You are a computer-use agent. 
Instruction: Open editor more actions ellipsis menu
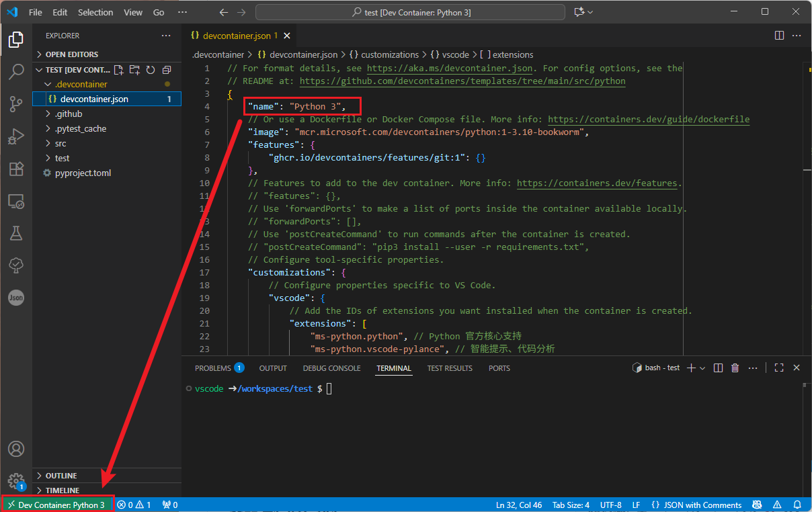pyautogui.click(x=797, y=35)
